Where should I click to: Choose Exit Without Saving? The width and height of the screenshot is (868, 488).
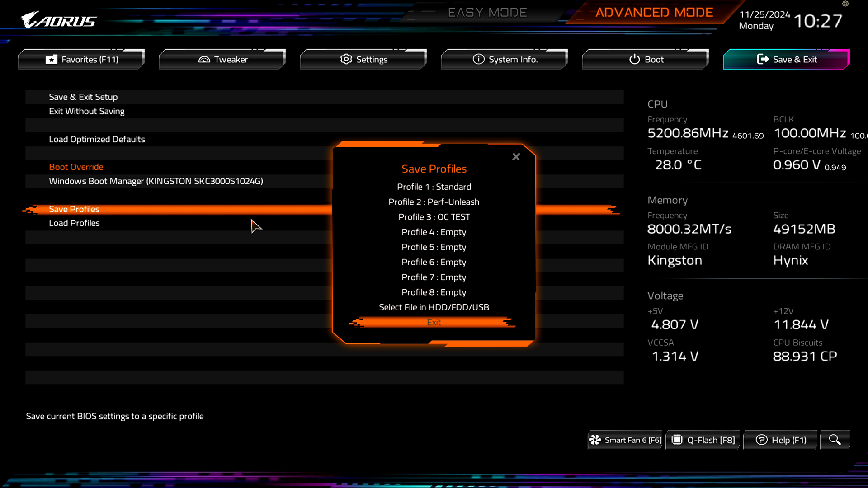(86, 111)
